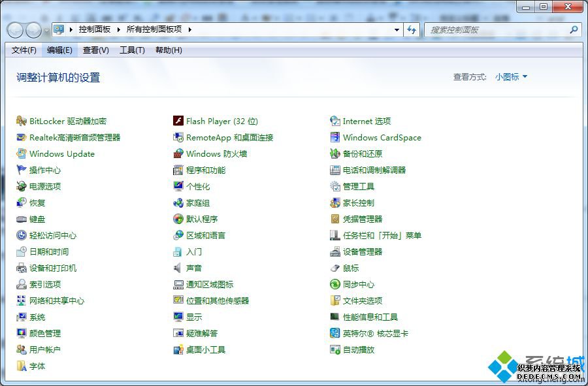Open recent pages dropdown beside forward button

(x=46, y=30)
